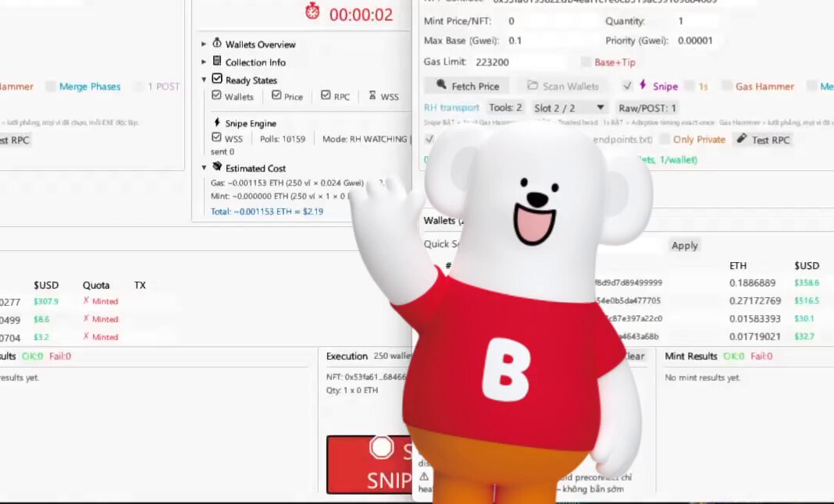Click the ETH column header in the wallets table
The image size is (834, 504).
click(x=738, y=265)
